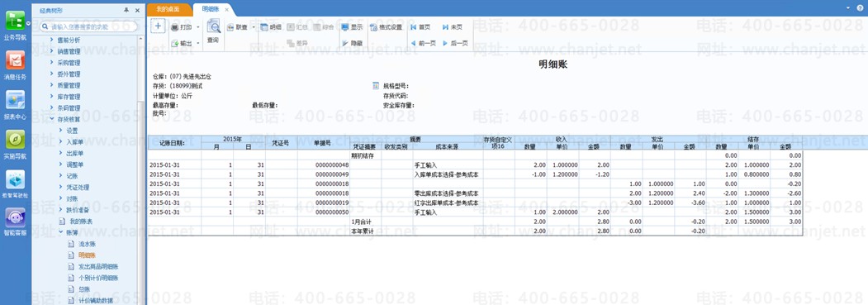The image size is (868, 305).
Task: Open 我的账表 tree item
Action: 76,222
